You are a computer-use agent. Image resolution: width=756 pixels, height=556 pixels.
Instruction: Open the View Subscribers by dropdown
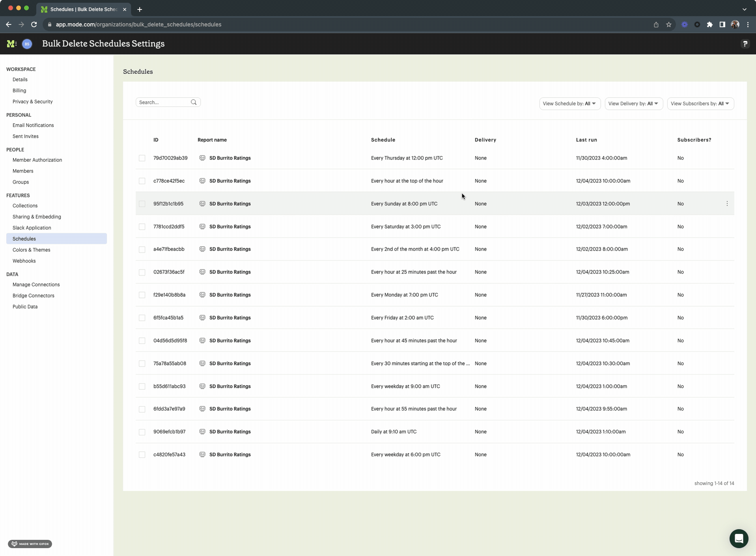point(700,104)
